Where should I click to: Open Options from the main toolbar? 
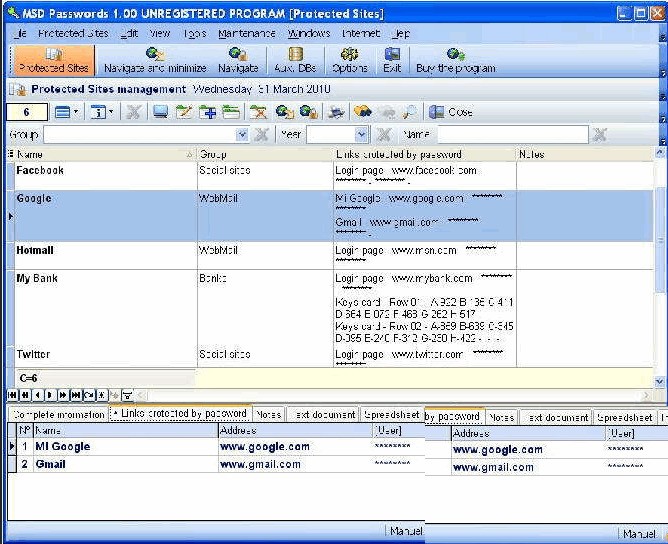(x=350, y=60)
